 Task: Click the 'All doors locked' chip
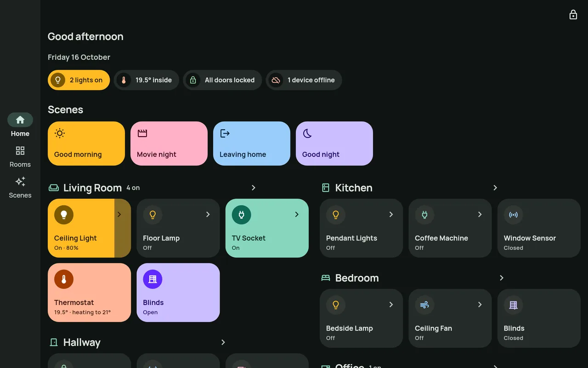pos(222,80)
